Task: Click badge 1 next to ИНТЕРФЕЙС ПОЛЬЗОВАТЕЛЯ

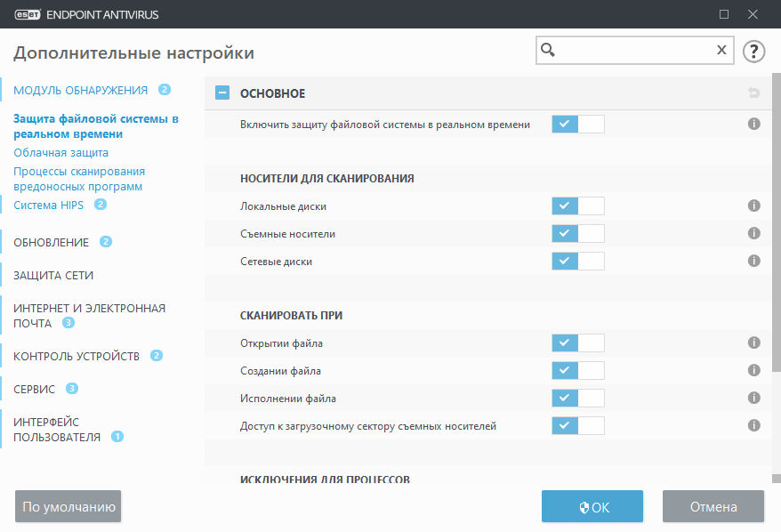Action: (117, 436)
